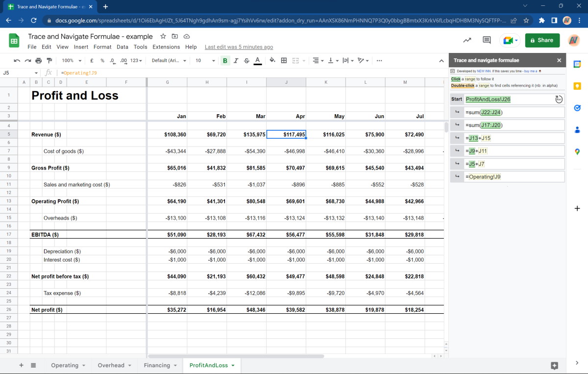Click the reset icon beside ProfitAndLoss!J26
The image size is (588, 374).
coord(559,99)
